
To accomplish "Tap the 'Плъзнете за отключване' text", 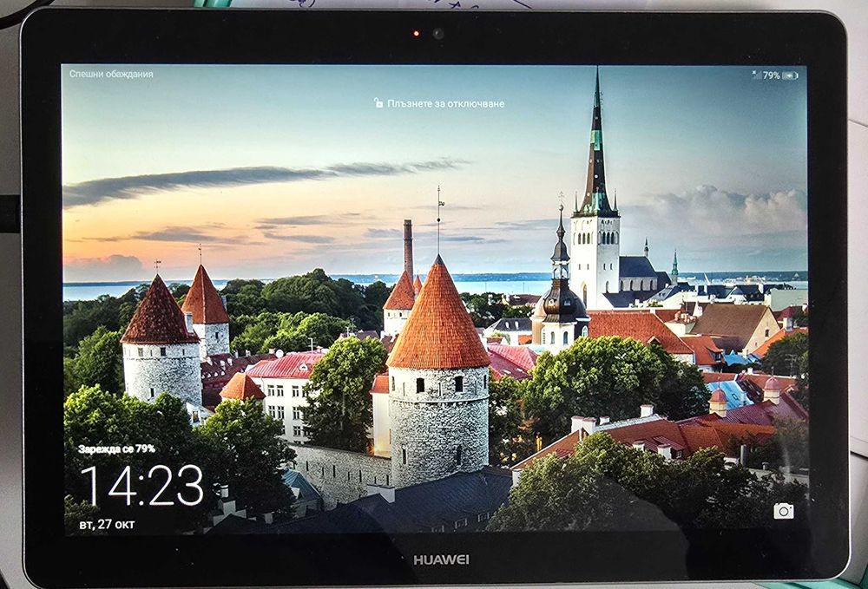I will pos(445,103).
